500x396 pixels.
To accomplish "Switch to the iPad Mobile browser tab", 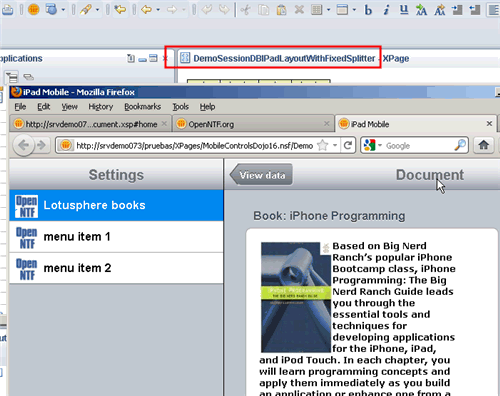I will coord(415,124).
